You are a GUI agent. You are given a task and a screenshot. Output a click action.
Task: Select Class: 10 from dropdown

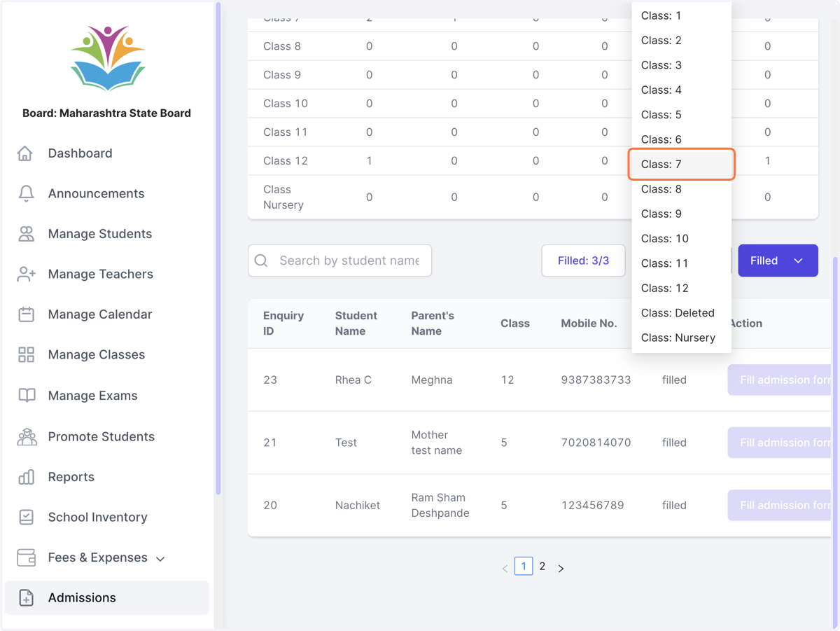681,239
